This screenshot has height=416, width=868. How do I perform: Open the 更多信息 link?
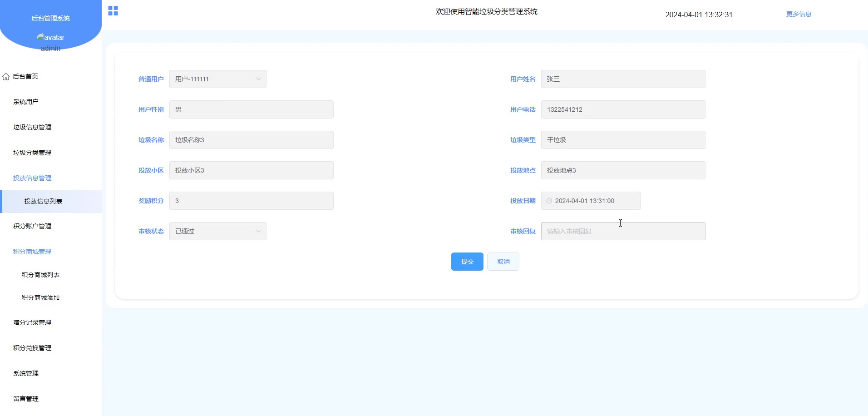799,14
